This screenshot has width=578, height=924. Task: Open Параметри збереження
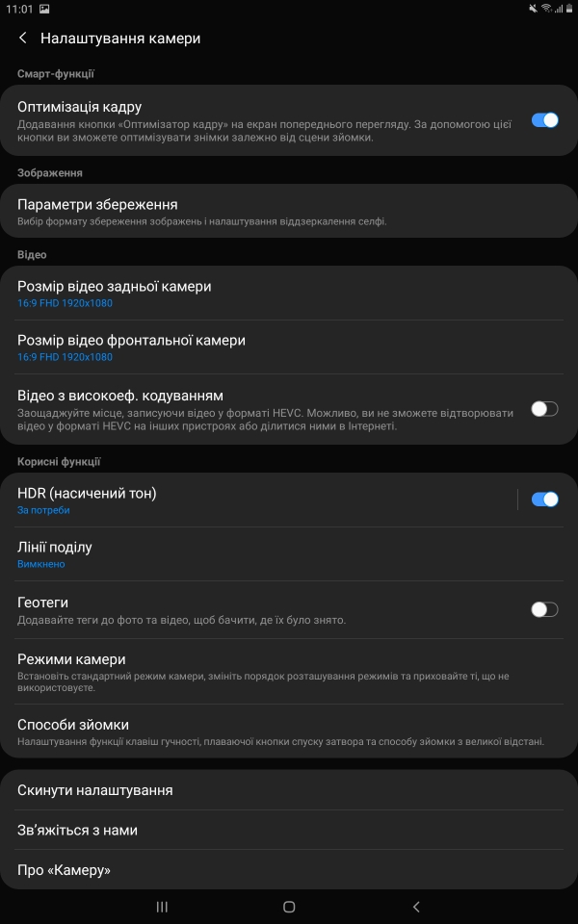[x=289, y=212]
